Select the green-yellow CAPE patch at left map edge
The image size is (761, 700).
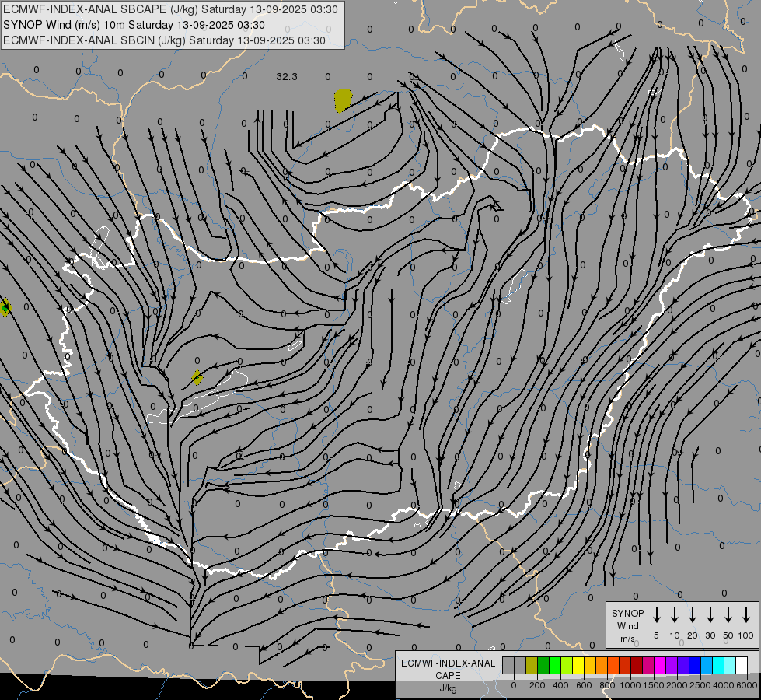click(x=5, y=307)
